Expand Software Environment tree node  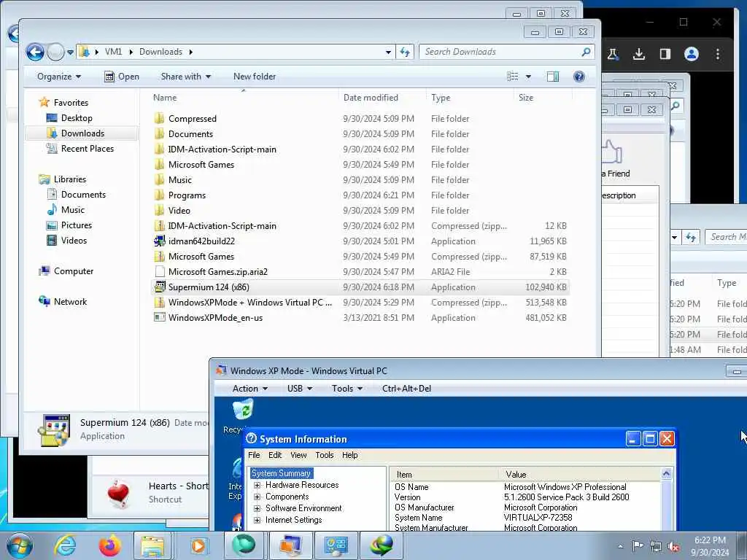(258, 508)
